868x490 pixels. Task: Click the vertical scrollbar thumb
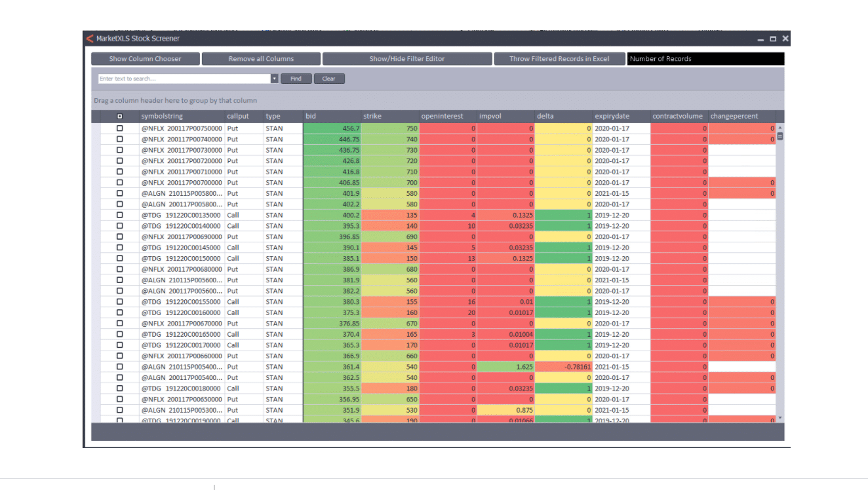tap(780, 136)
